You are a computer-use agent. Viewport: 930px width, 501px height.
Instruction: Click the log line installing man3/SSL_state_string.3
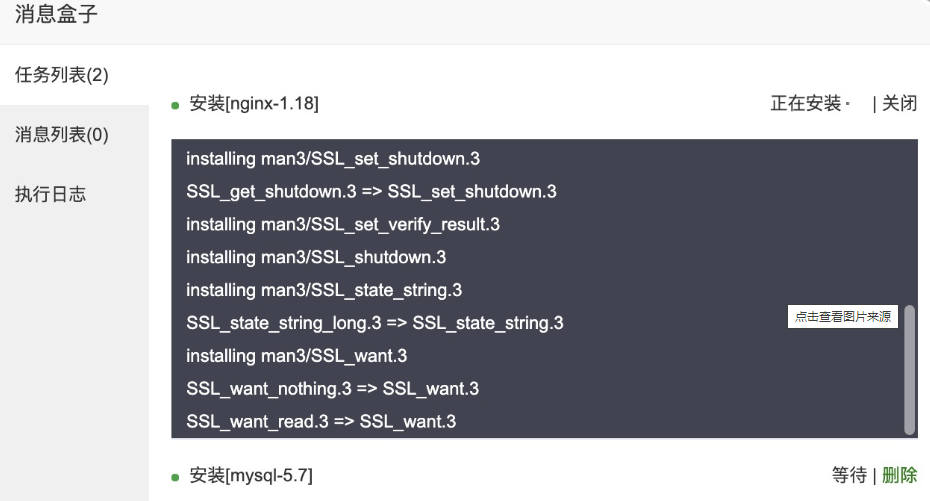point(324,290)
